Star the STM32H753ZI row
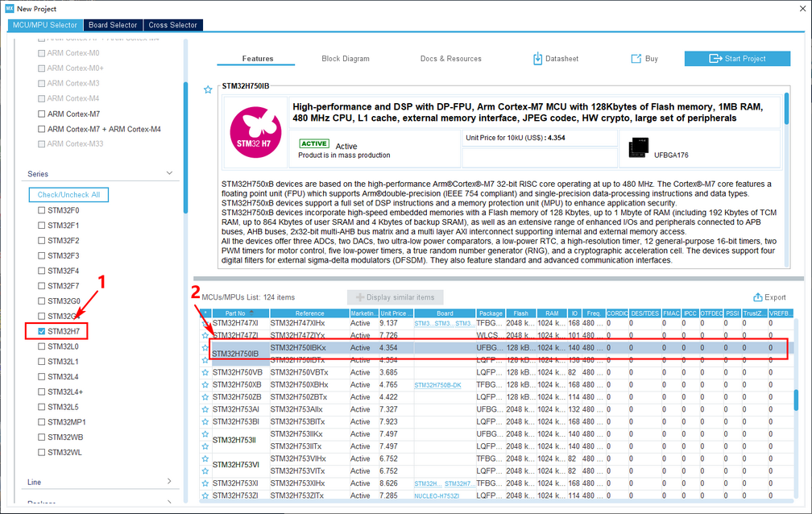 tap(205, 495)
